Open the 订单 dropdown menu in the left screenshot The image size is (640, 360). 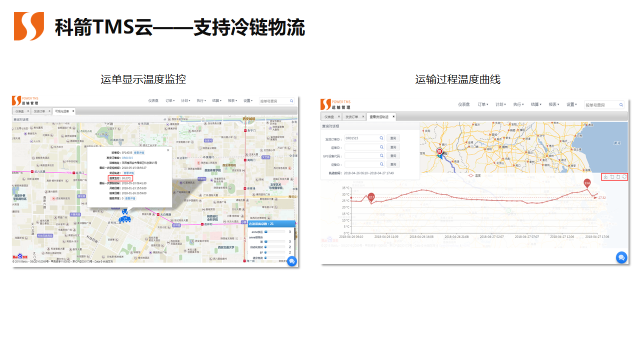pos(170,100)
